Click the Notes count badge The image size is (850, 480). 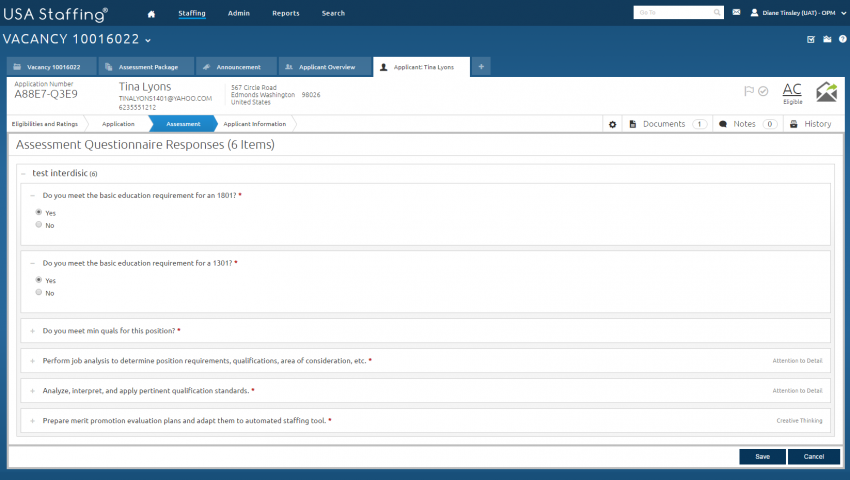tap(770, 124)
